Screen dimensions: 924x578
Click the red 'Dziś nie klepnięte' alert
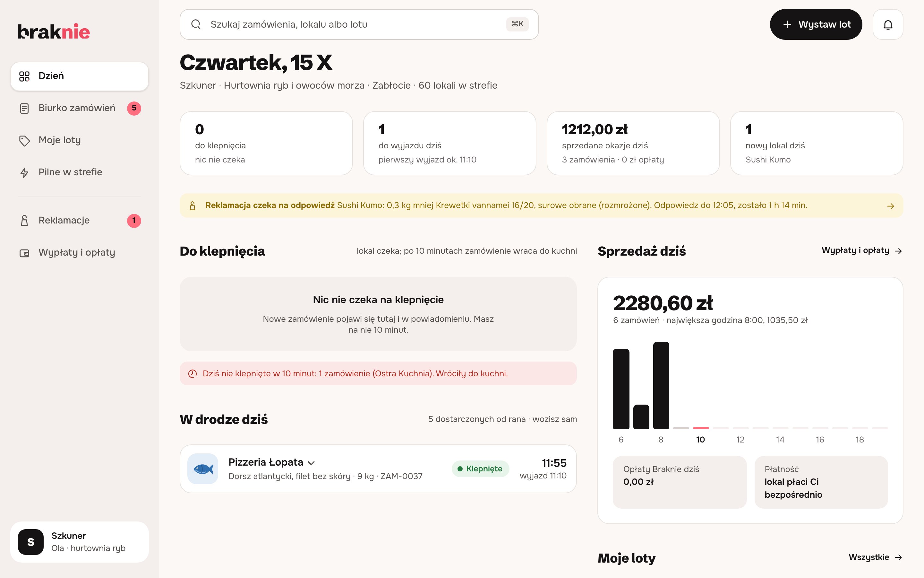pos(378,373)
